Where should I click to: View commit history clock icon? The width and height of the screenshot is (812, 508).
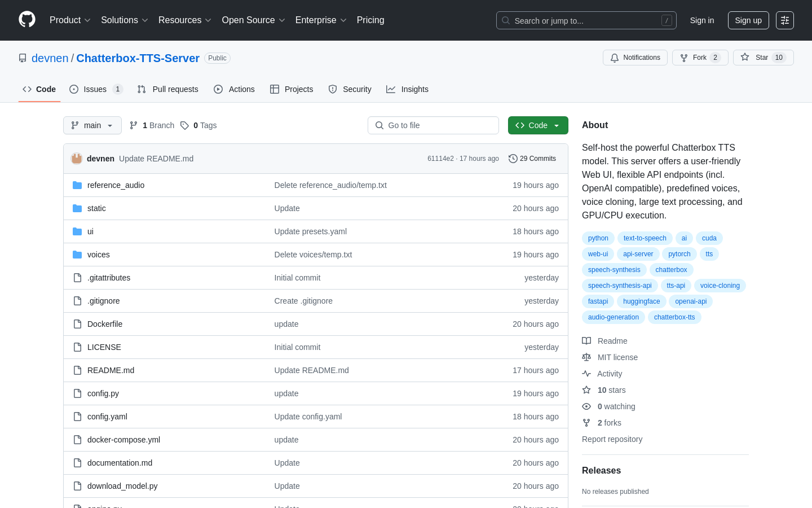(513, 159)
